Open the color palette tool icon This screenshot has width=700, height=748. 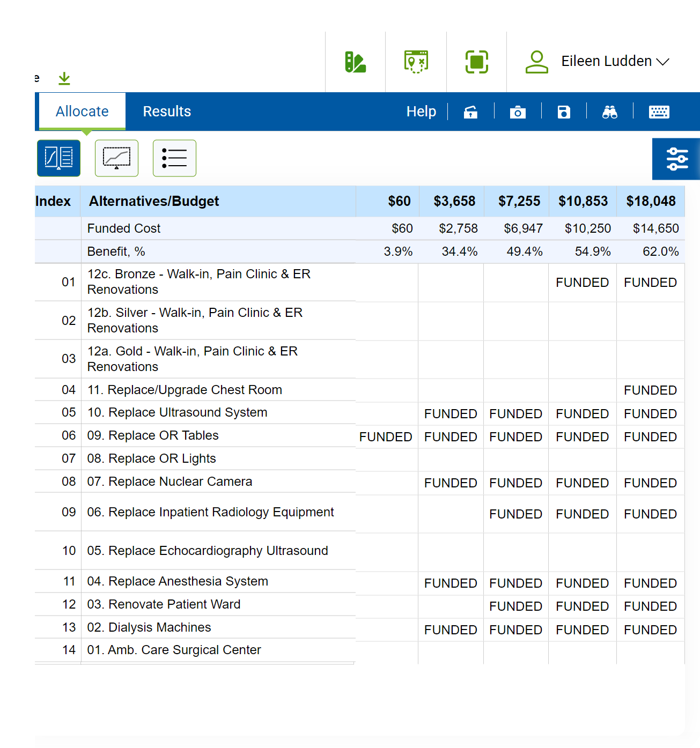pyautogui.click(x=355, y=62)
